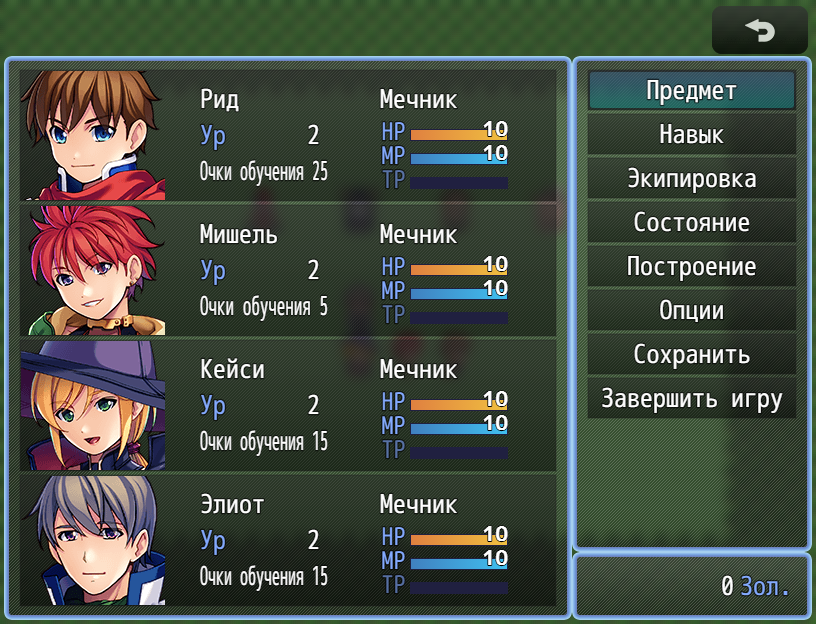
Task: Choose Экипировка from the menu
Action: pyautogui.click(x=692, y=179)
